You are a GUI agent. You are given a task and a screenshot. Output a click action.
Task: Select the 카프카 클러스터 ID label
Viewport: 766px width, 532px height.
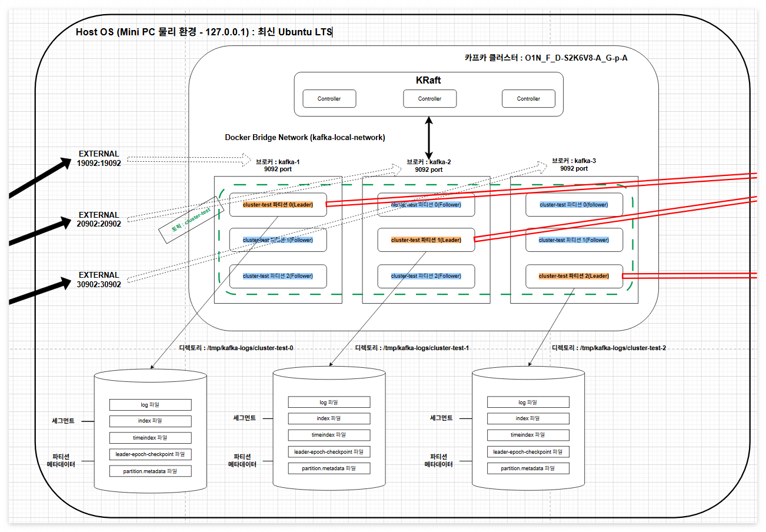(x=546, y=58)
